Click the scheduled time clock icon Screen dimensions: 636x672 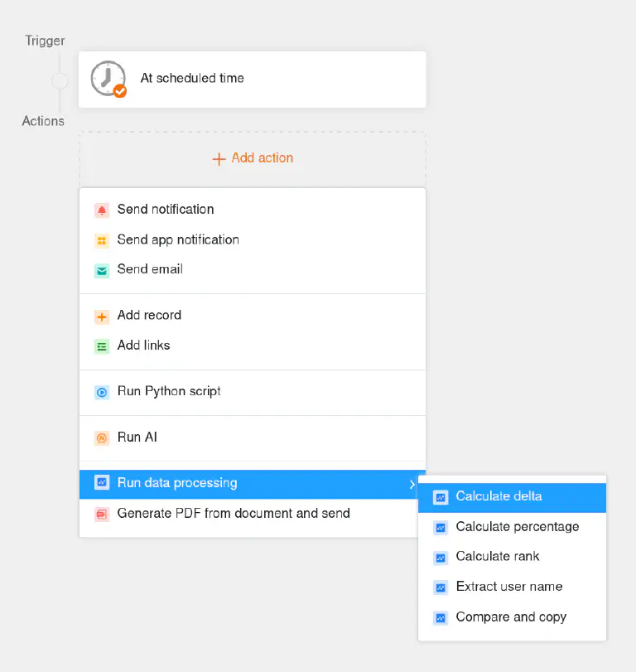pos(107,79)
